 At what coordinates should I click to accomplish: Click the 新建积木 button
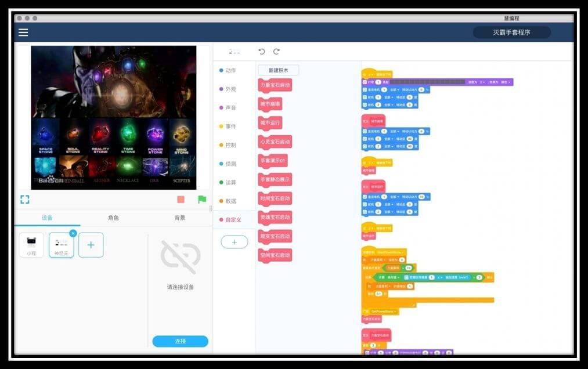[278, 70]
